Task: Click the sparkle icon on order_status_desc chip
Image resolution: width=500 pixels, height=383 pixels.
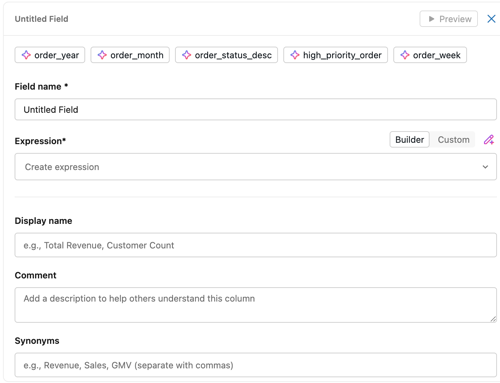Action: (186, 55)
